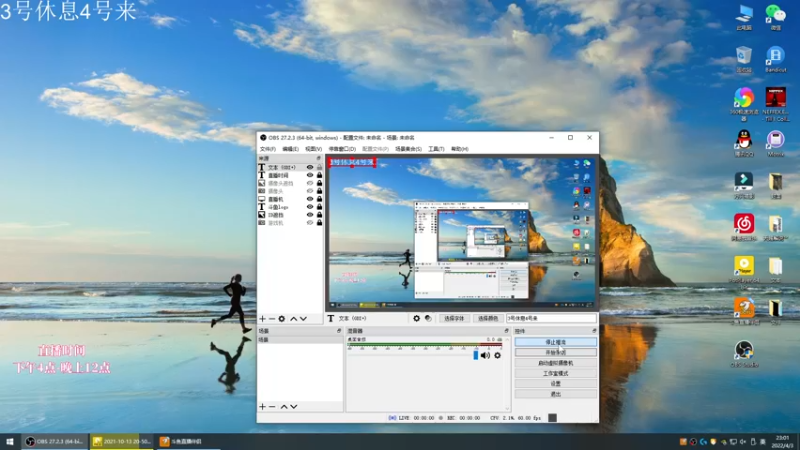The image size is (800, 450).
Task: Open OBS Studio desktop shortcut
Action: (744, 354)
